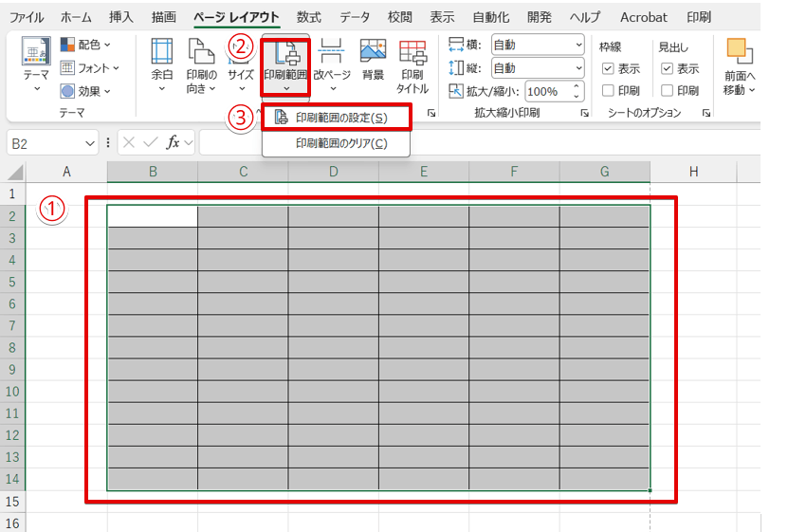This screenshot has width=788, height=532.
Task: Switch to the ホーム tab
Action: (x=76, y=17)
